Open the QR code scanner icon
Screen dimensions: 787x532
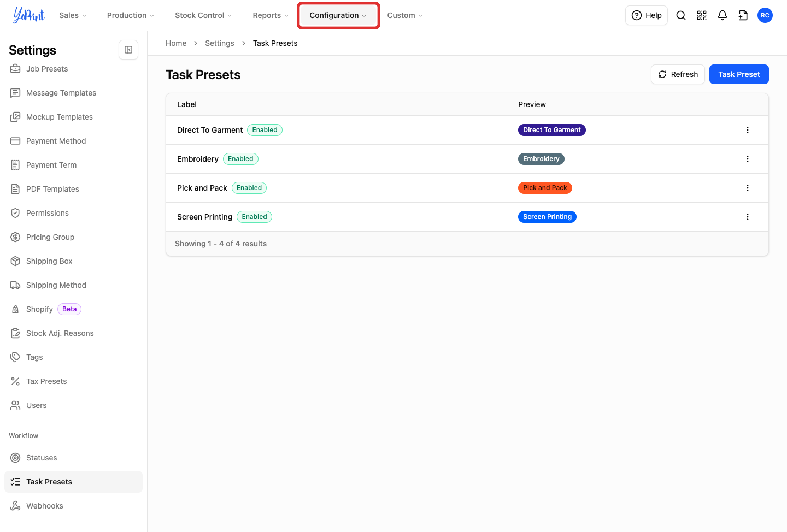click(x=702, y=15)
